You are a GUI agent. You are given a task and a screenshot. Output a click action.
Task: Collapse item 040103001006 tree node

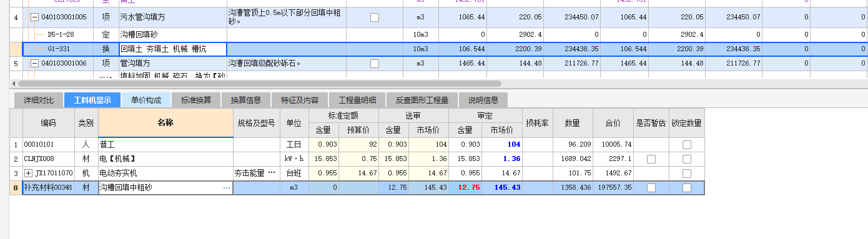(35, 64)
